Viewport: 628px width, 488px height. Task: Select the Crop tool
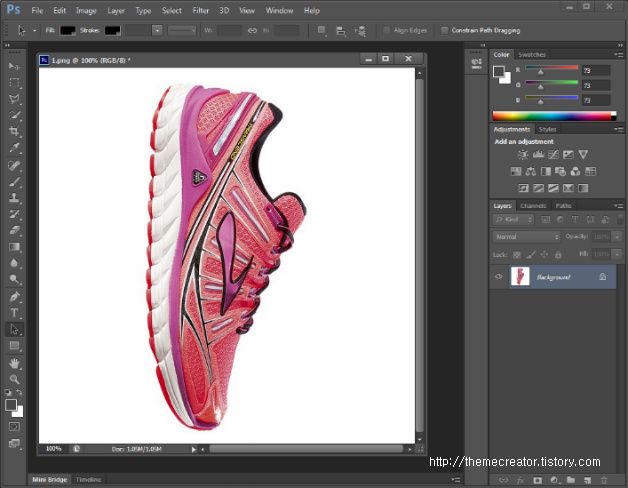(x=14, y=131)
